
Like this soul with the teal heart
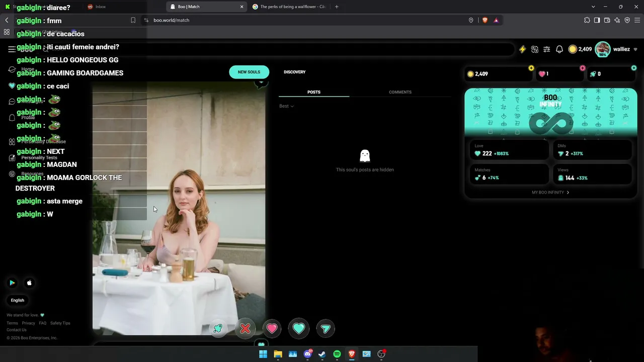[x=299, y=328]
